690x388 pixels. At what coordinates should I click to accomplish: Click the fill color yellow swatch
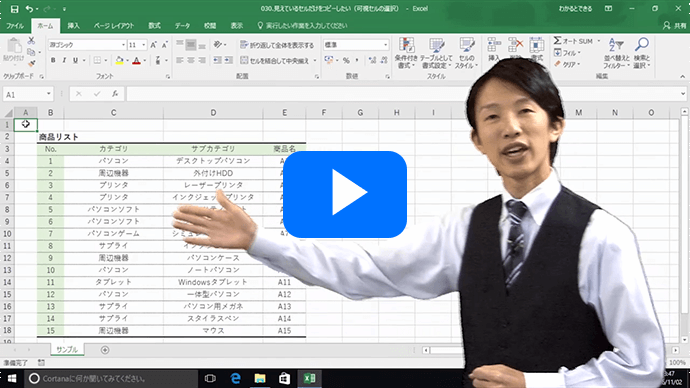coord(119,61)
